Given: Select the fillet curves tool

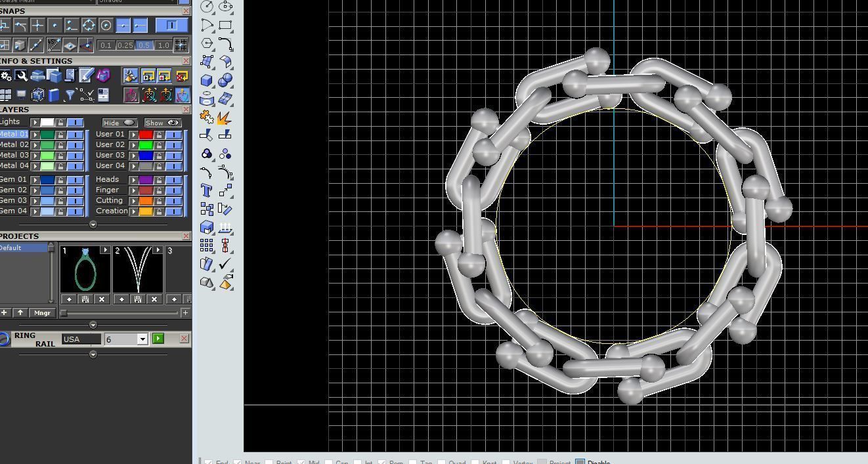Looking at the screenshot, I should [225, 43].
